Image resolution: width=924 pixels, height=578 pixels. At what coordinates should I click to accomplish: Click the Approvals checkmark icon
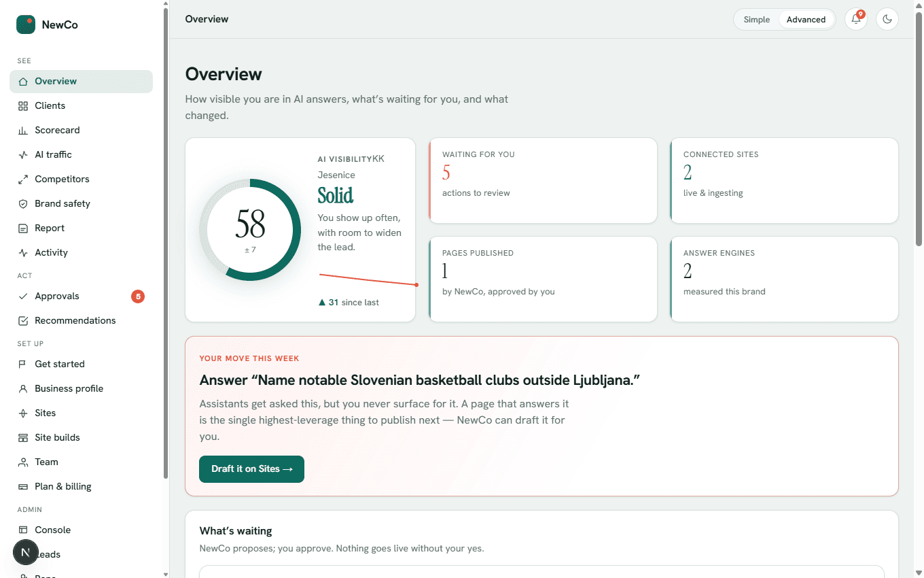(x=23, y=296)
